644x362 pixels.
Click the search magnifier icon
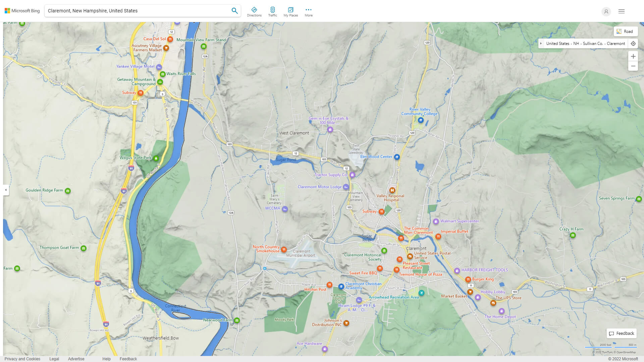click(234, 10)
